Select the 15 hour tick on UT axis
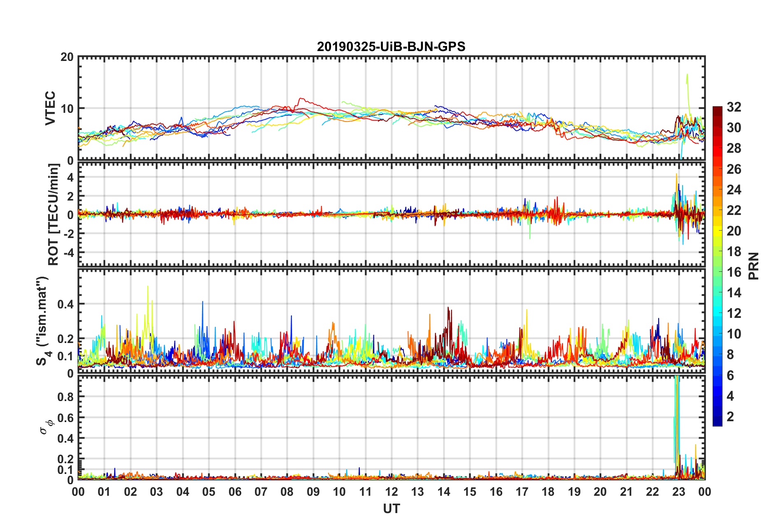 click(x=470, y=492)
